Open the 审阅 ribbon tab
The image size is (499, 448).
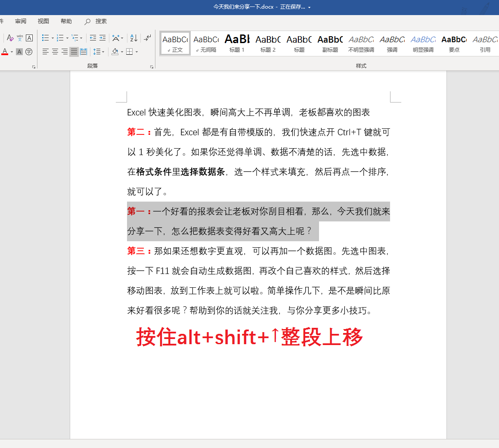pos(21,21)
